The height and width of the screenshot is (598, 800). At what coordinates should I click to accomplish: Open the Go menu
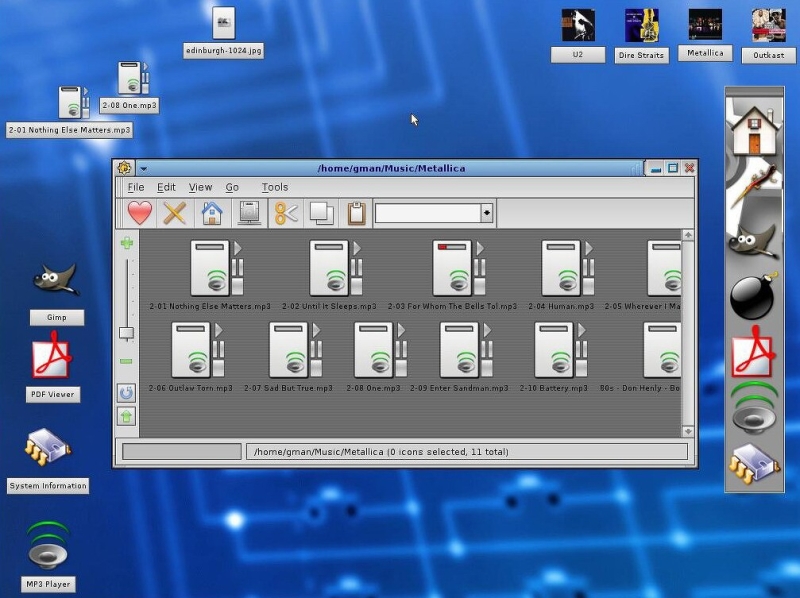(232, 187)
